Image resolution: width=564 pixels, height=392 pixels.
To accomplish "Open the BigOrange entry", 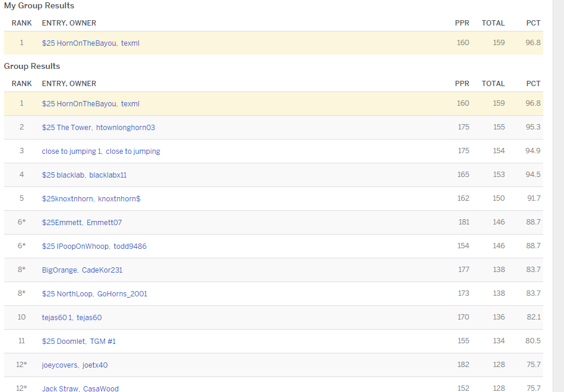I will click(x=59, y=270).
